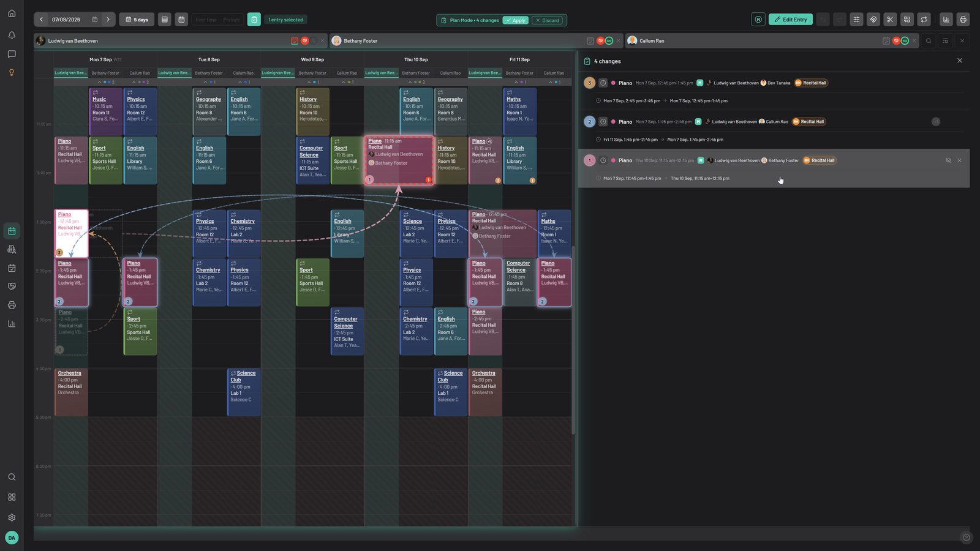
Task: Open the help question mark icon
Action: [967, 538]
